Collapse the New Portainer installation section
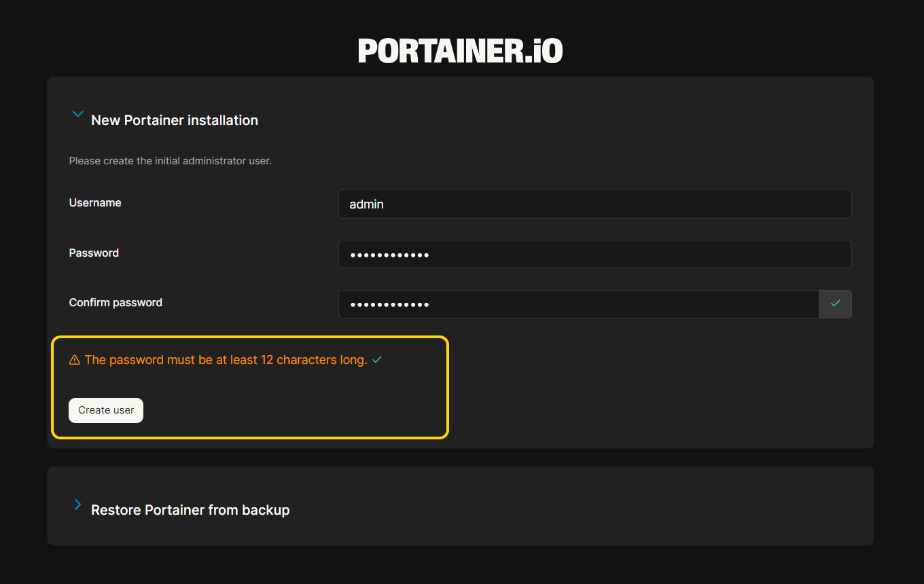The image size is (924, 584). click(x=78, y=115)
